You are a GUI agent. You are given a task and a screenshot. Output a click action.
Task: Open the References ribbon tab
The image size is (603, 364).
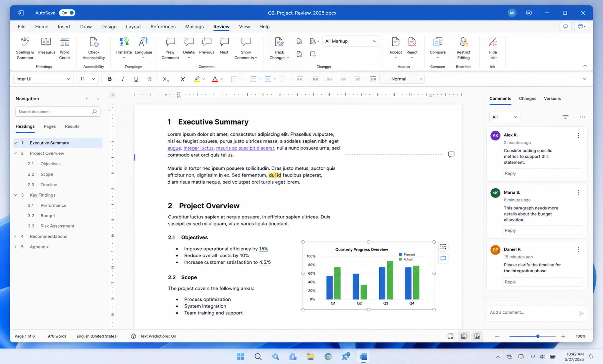click(163, 26)
